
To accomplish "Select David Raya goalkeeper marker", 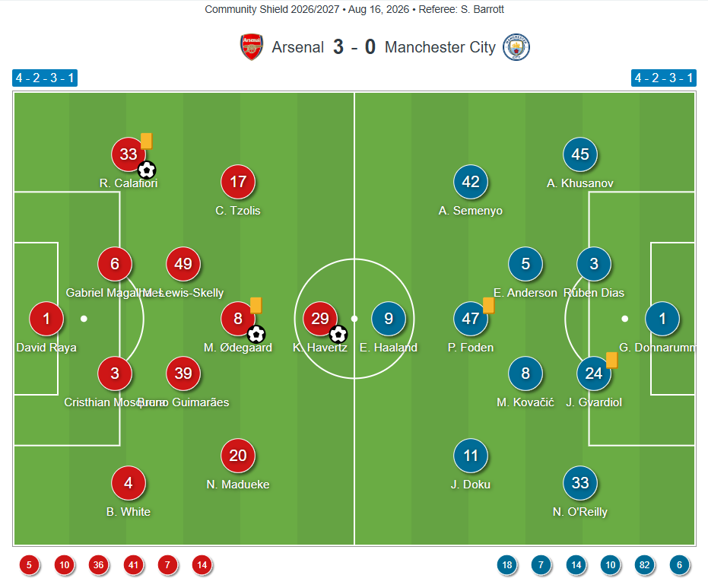I will (46, 319).
